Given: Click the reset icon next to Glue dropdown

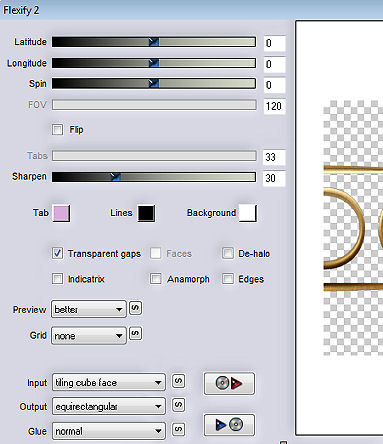Looking at the screenshot, I should click(x=178, y=429).
